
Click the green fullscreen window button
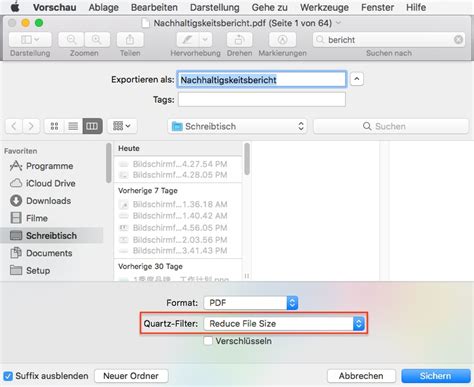(x=39, y=23)
